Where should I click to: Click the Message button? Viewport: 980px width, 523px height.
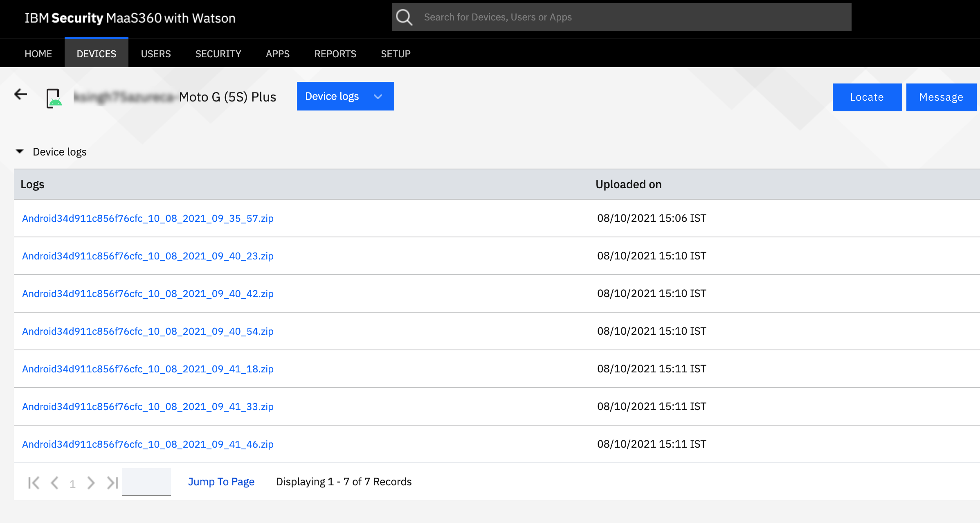[941, 97]
